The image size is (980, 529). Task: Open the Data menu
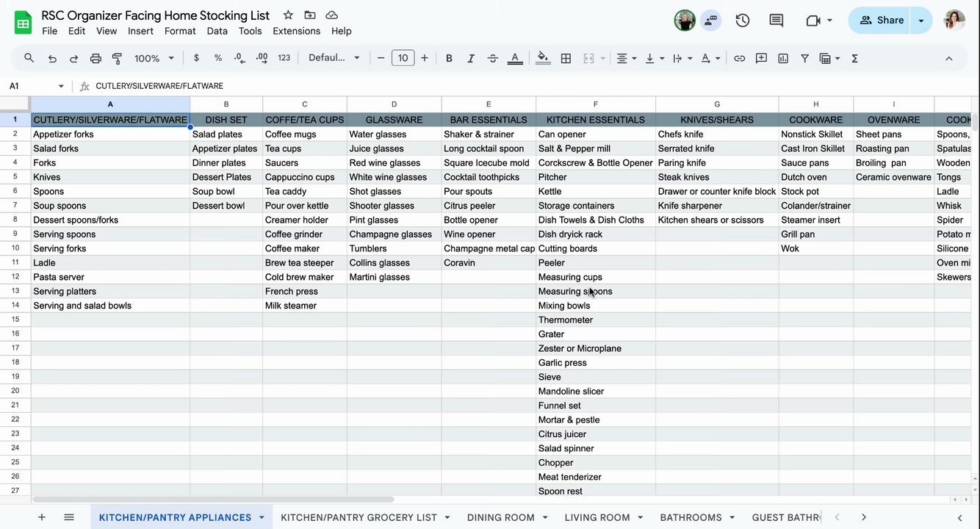click(x=217, y=31)
